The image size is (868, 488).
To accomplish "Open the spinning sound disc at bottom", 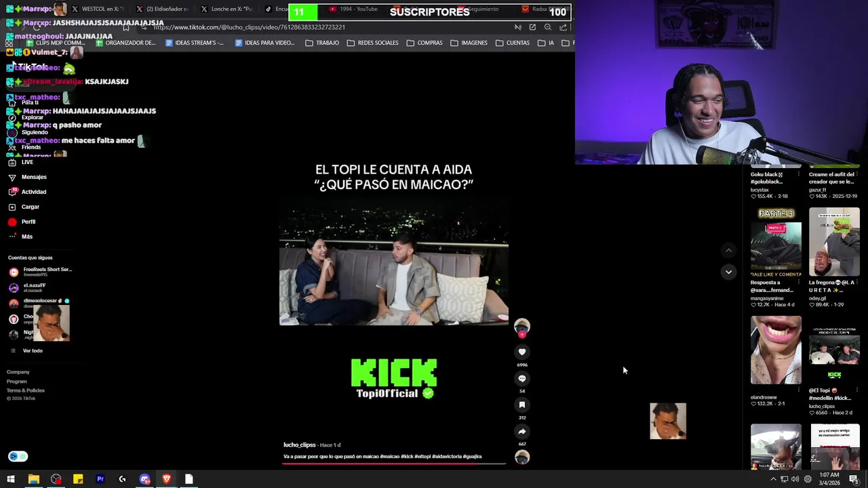I will click(x=521, y=457).
